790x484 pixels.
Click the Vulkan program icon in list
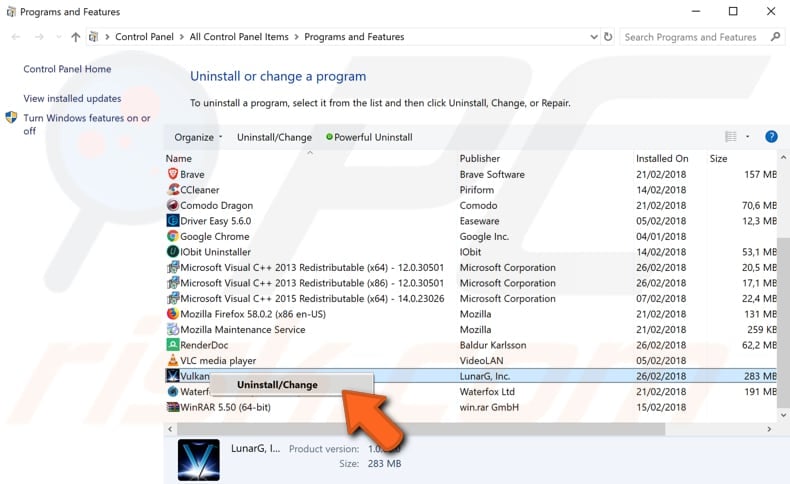pyautogui.click(x=173, y=376)
